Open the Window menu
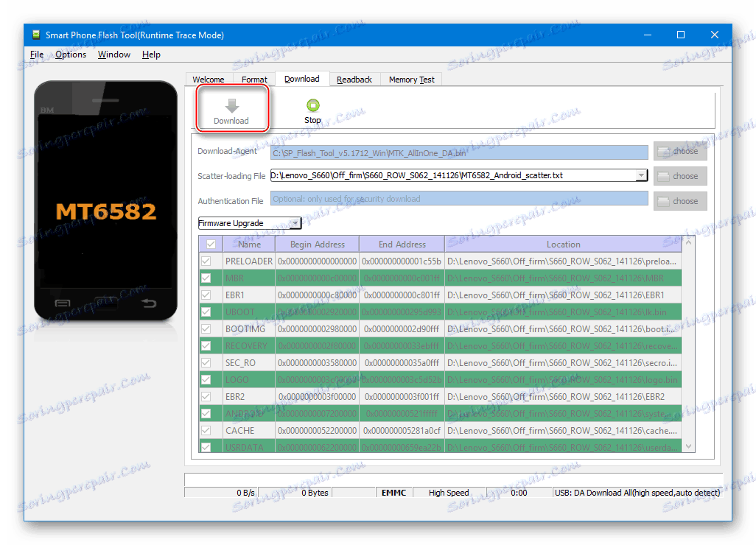756x545 pixels. 113,54
